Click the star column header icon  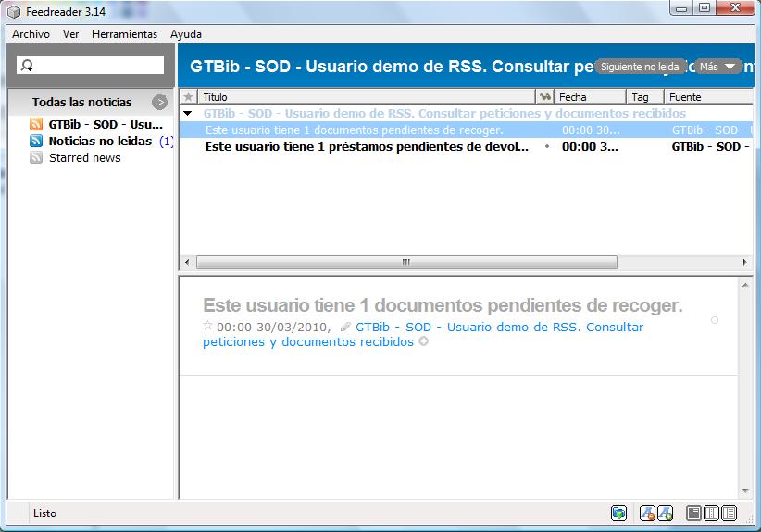pos(188,97)
